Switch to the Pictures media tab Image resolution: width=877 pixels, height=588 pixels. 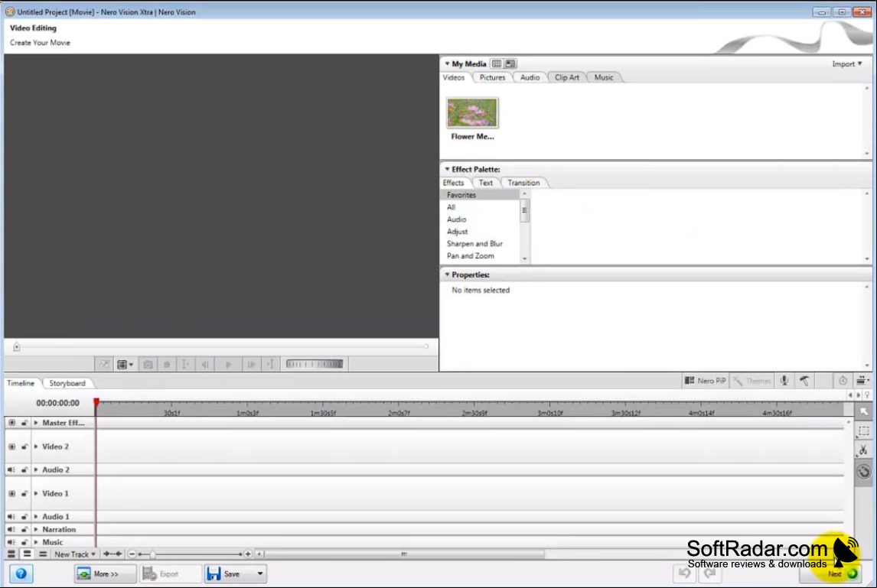click(x=492, y=77)
